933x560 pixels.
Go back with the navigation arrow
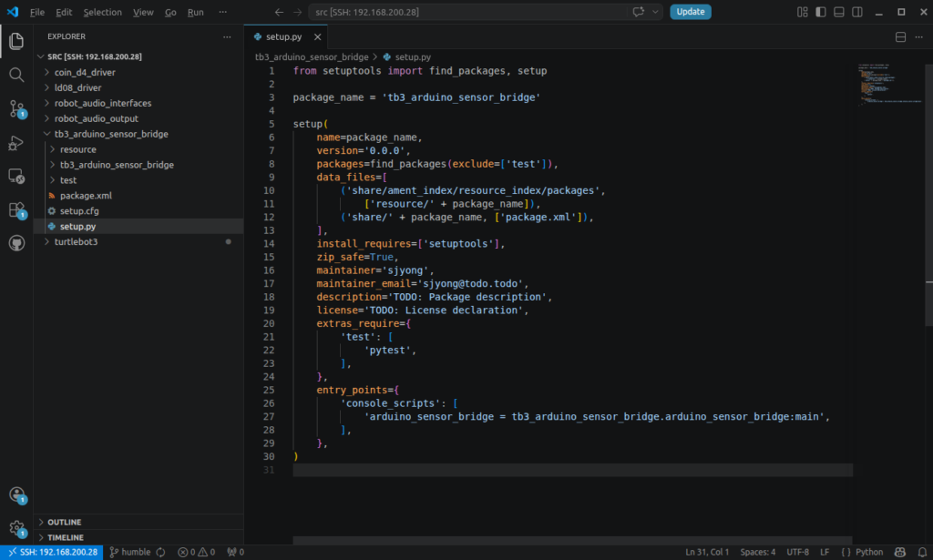[x=279, y=12]
